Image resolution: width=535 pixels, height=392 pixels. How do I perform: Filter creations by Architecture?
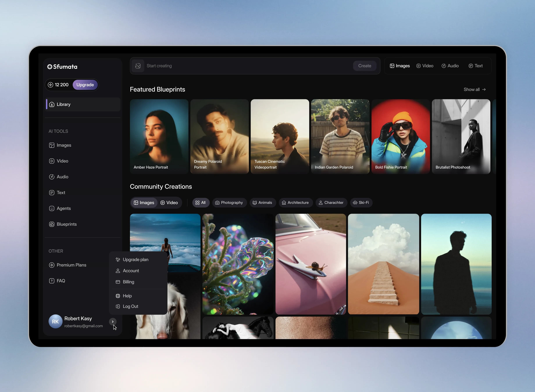[x=295, y=203]
